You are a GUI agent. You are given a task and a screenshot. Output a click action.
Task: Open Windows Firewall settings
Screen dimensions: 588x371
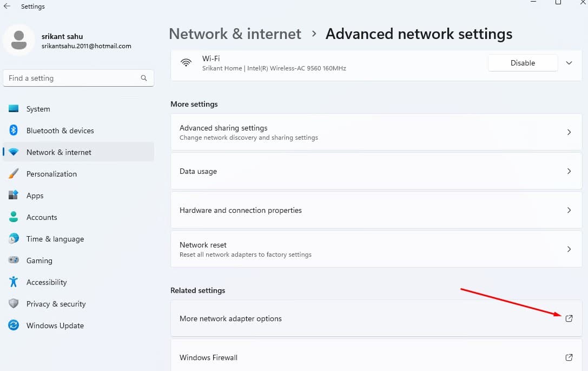376,355
